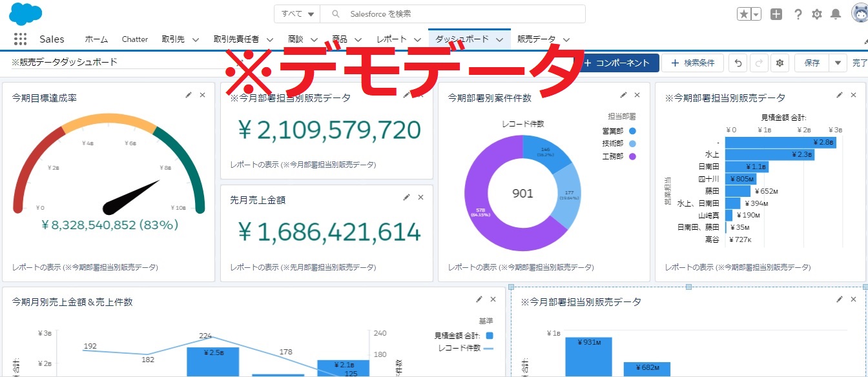Image resolution: width=868 pixels, height=377 pixels.
Task: Expand the 取引先 tab menu chevron
Action: coord(195,39)
